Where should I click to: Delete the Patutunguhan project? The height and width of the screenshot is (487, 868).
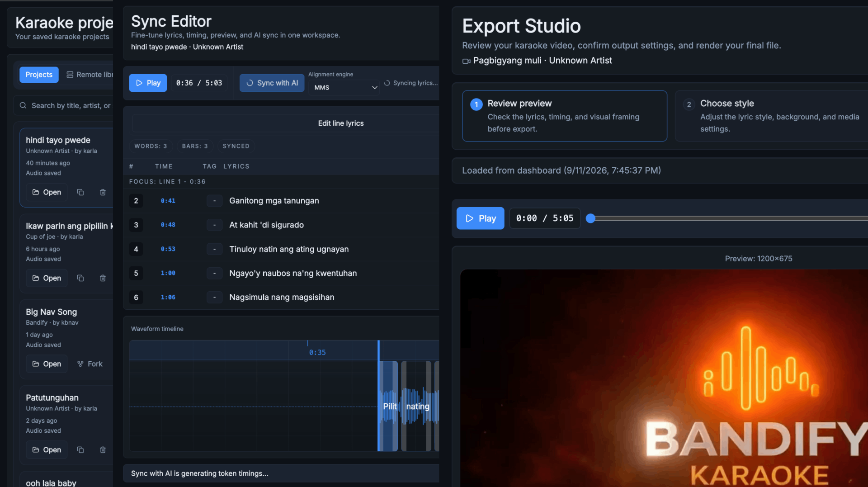click(x=103, y=450)
